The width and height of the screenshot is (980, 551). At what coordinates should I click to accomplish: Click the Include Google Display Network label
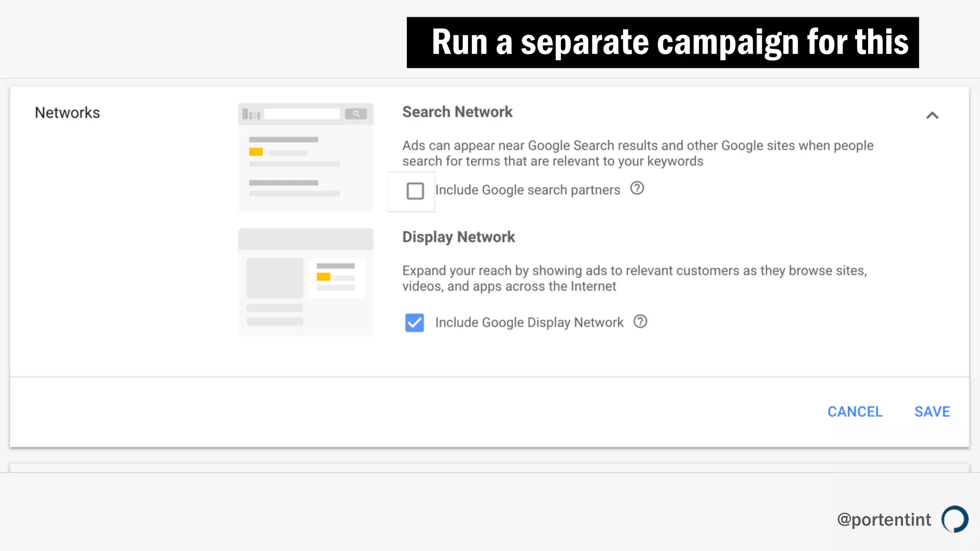[529, 322]
